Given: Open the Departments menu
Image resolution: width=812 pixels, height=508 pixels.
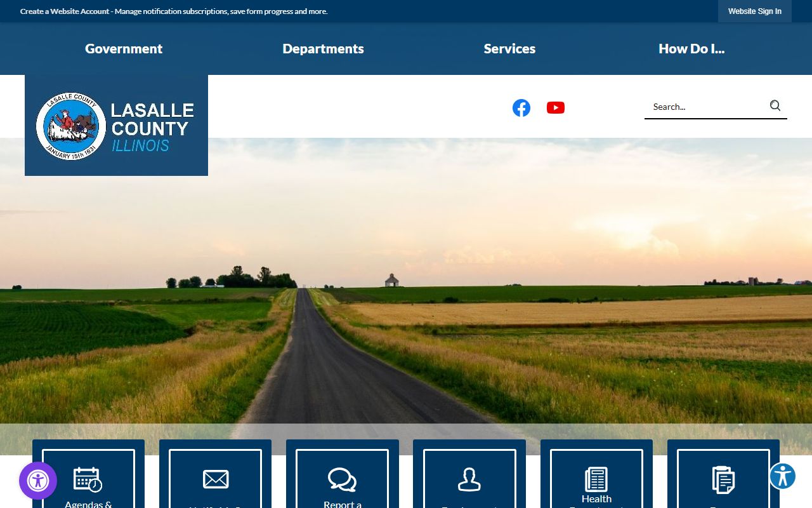Looking at the screenshot, I should click(323, 49).
